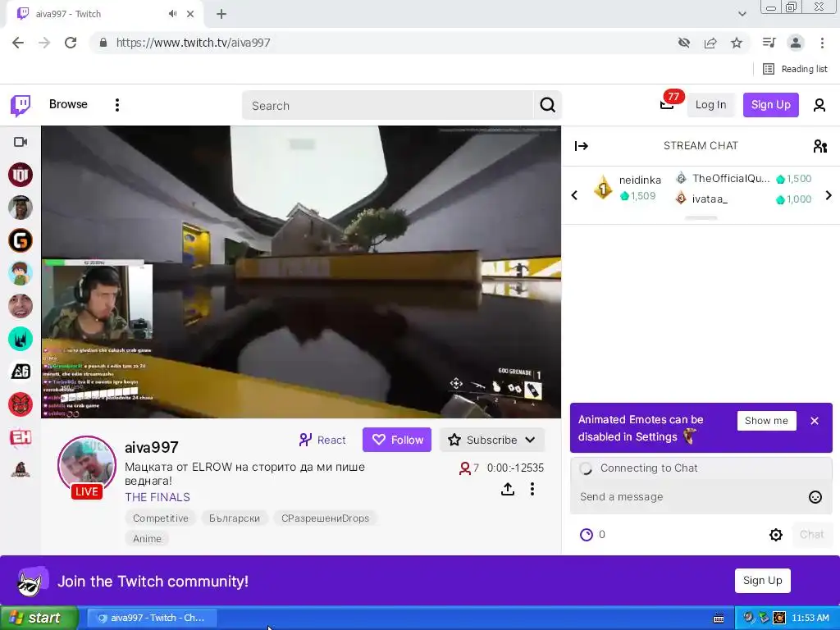Open the Chrome three-dot menu
840x630 pixels.
pyautogui.click(x=822, y=43)
